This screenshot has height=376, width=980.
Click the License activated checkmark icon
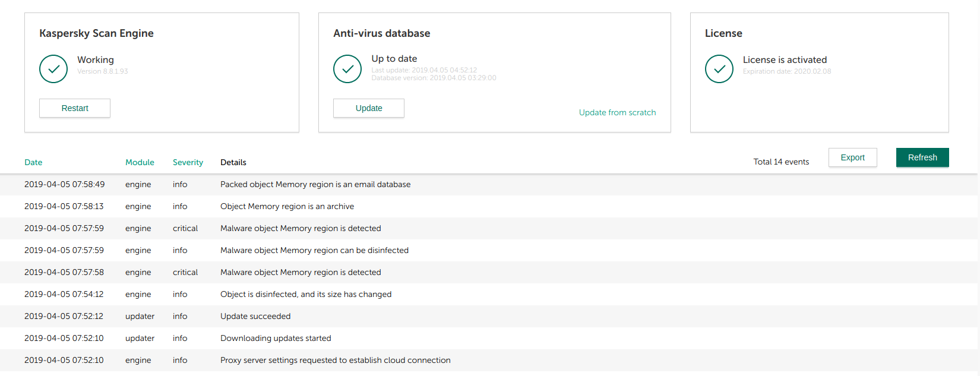pyautogui.click(x=719, y=69)
